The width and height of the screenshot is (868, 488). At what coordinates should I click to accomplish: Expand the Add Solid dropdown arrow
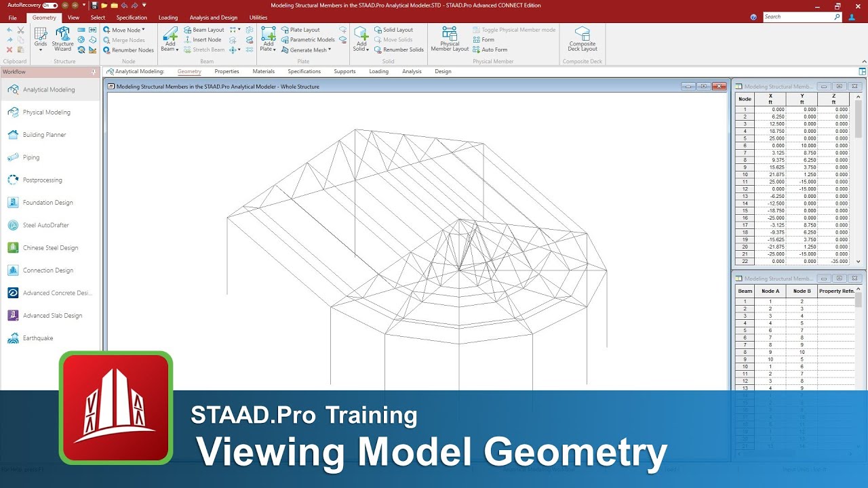[x=368, y=49]
